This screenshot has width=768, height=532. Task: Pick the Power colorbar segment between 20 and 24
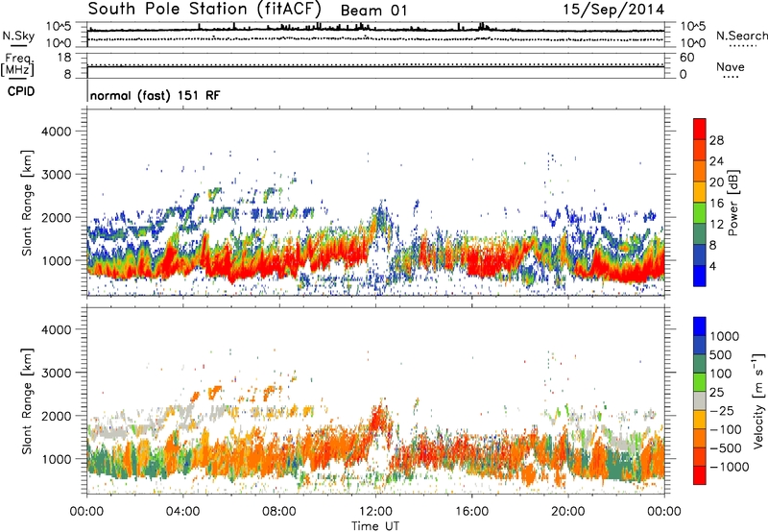tap(700, 171)
